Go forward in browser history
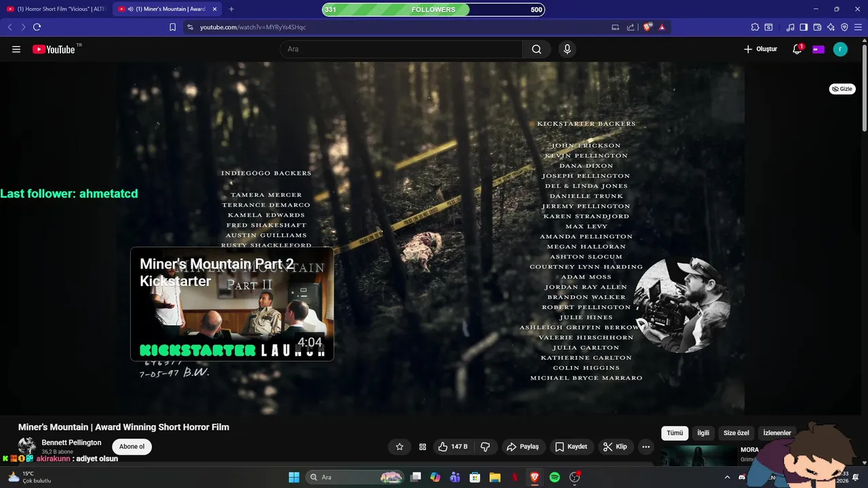868x488 pixels. pyautogui.click(x=23, y=27)
